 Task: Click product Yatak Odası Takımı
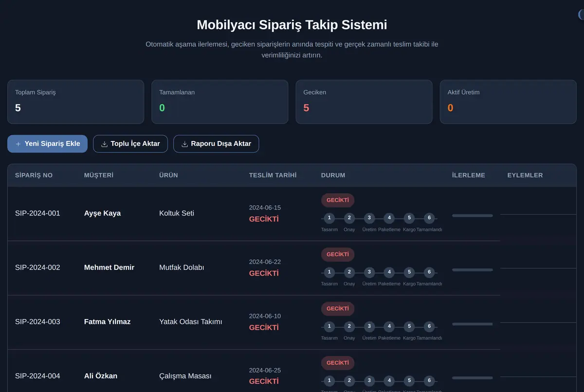pyautogui.click(x=191, y=321)
